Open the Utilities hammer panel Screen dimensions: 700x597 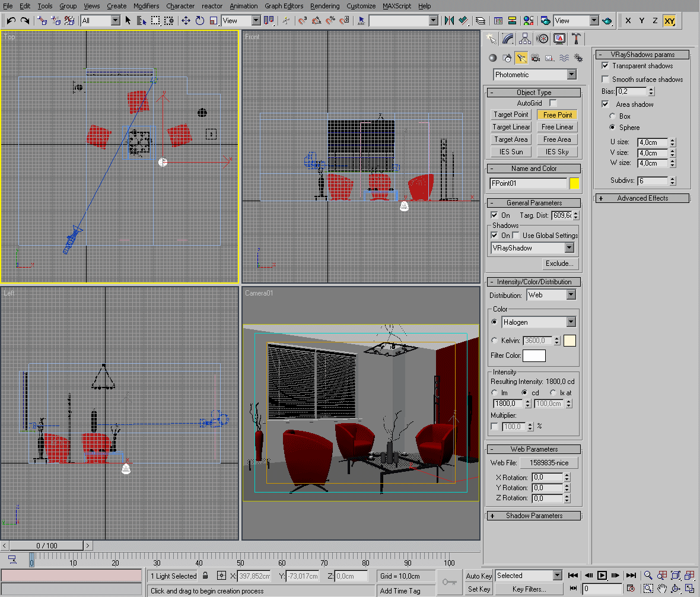click(x=576, y=39)
